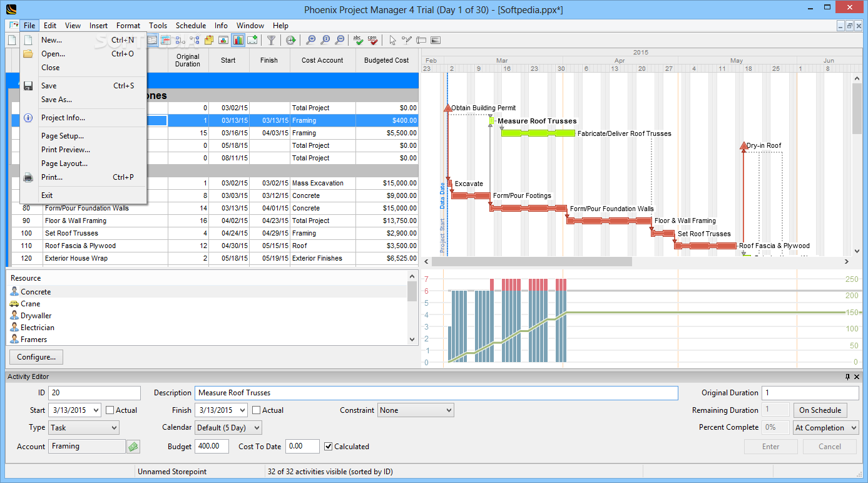Open Project Info... menu entry
868x483 pixels.
click(x=84, y=118)
